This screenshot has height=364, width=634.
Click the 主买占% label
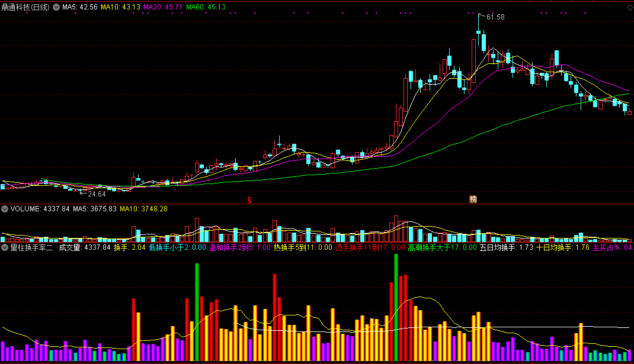[x=613, y=247]
